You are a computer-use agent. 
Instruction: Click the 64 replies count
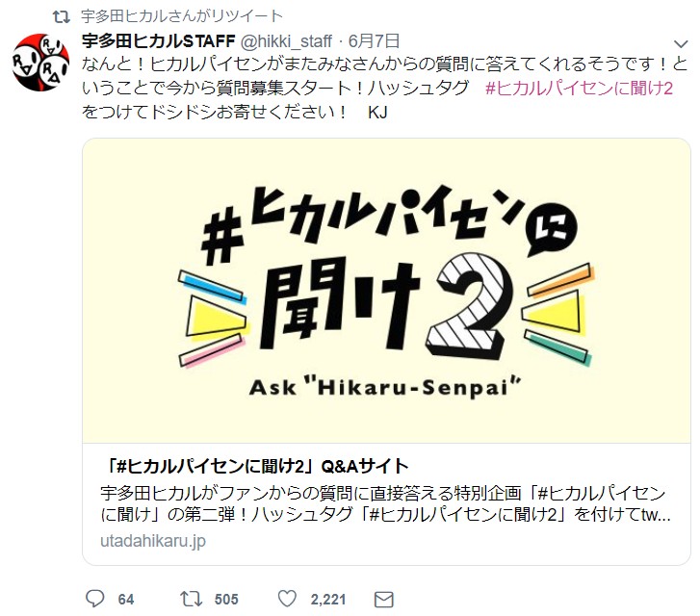coord(126,599)
